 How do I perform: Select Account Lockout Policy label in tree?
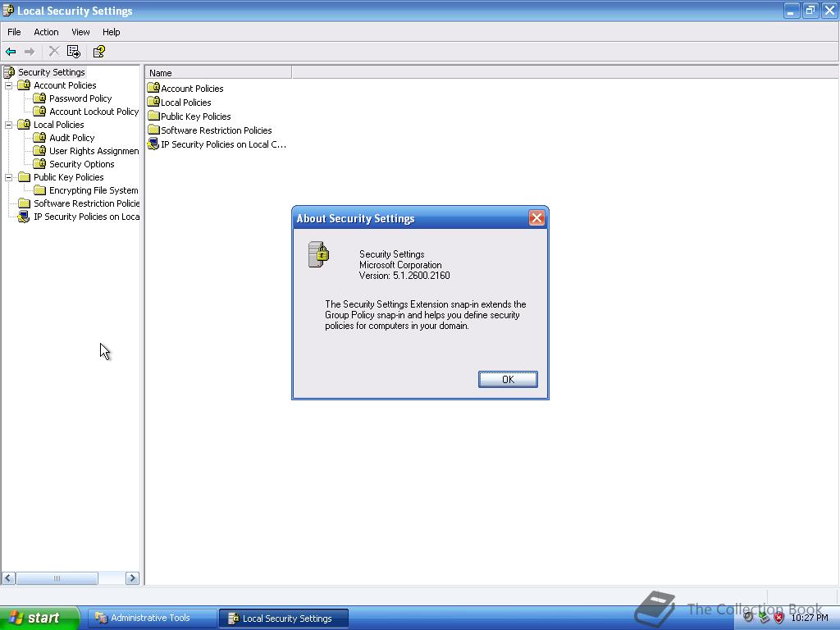(94, 112)
